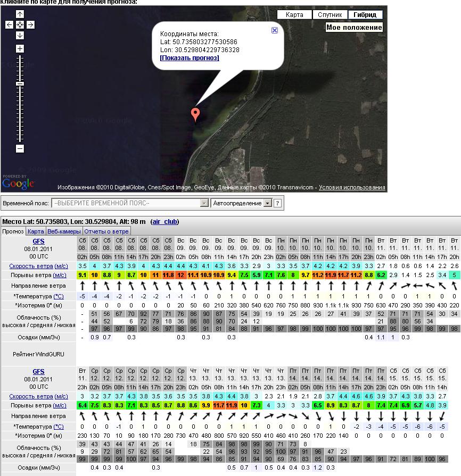Pan the map up with arrow
This screenshot has width=461, height=476.
(x=20, y=14)
